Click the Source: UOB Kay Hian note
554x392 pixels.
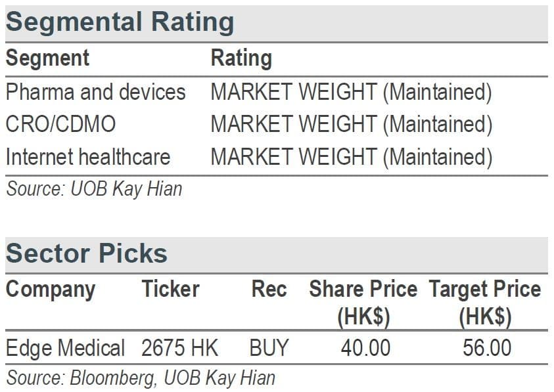pos(94,189)
